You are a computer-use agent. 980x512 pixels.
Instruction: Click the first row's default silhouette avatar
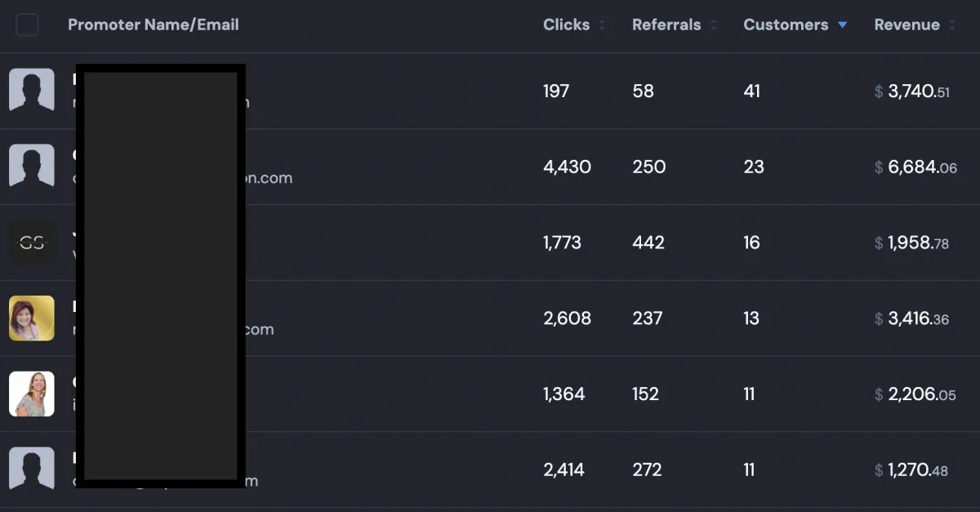tap(32, 91)
